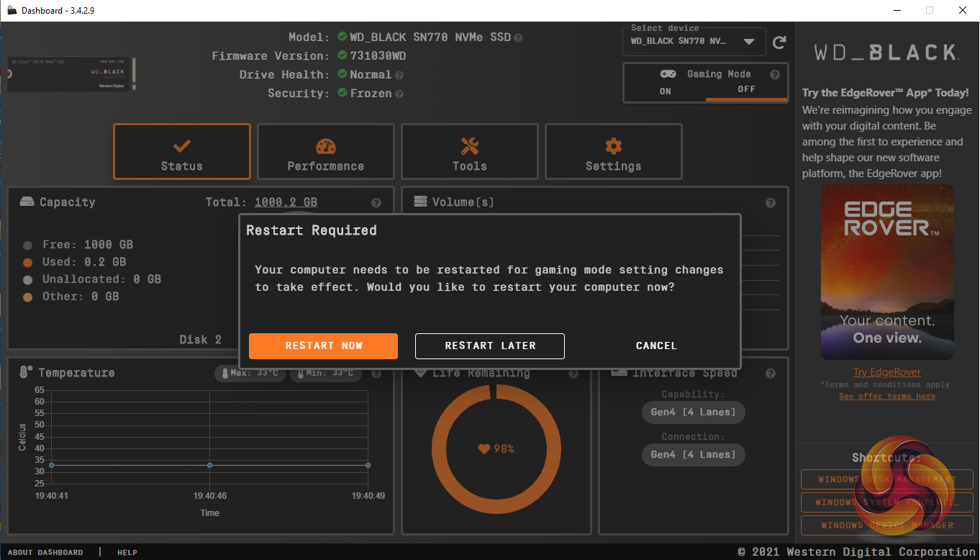Click the Capability Gen4 [4 Lanes] badge
The height and width of the screenshot is (560, 980).
click(x=694, y=412)
